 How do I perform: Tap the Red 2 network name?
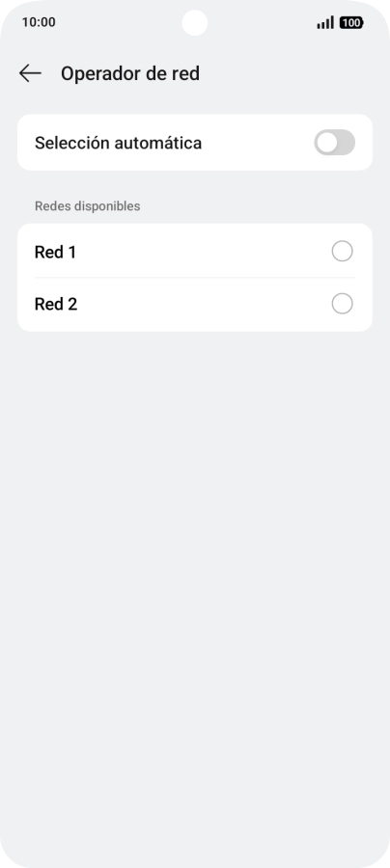56,304
